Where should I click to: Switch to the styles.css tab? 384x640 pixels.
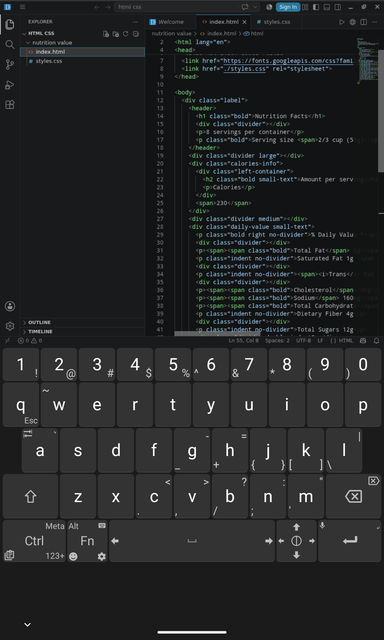click(x=276, y=22)
